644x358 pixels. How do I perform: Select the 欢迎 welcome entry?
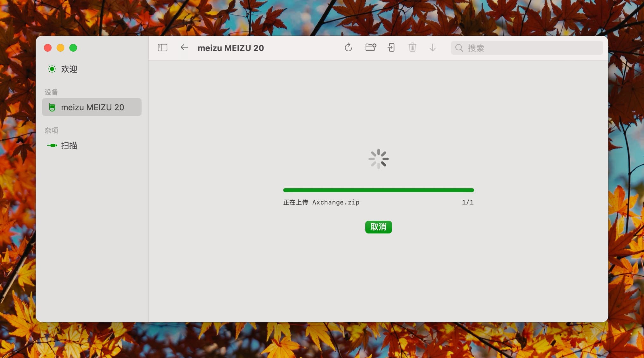pos(69,69)
